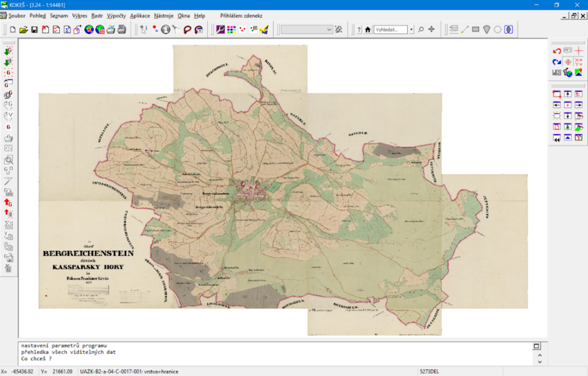Click the magnifier icon next to Vyhledat

421,29
